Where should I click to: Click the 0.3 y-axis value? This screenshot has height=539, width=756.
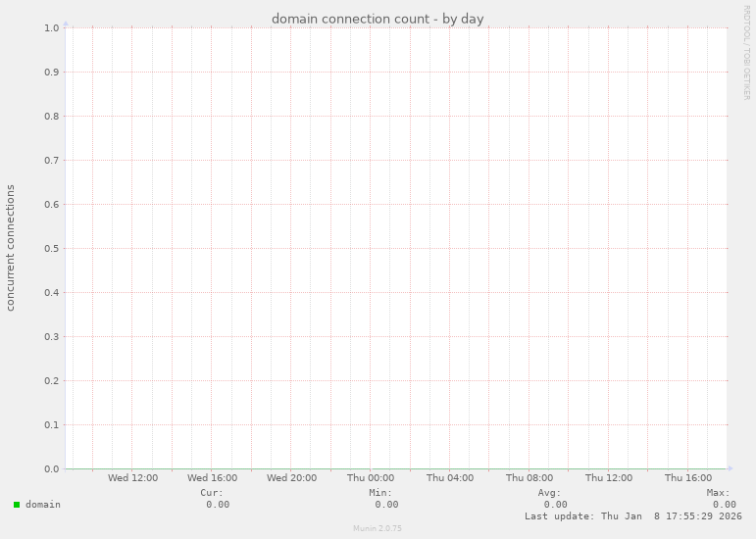[52, 337]
